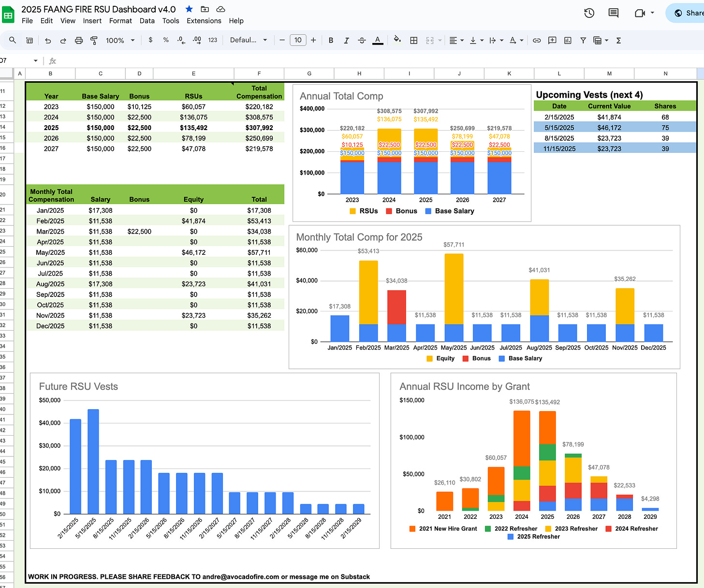Increase the font size with the plus
The image size is (704, 588).
(313, 40)
